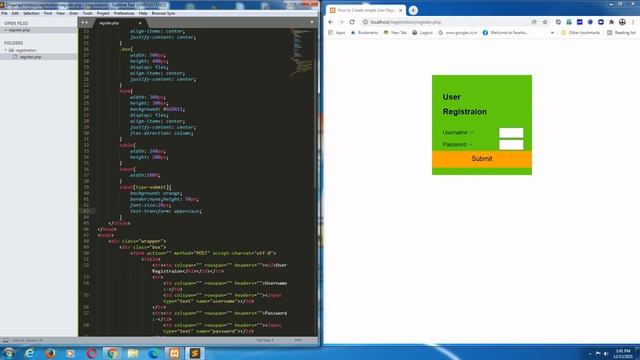Open Chrome profile avatar
Viewport: 640px width, 360px height.
point(622,22)
